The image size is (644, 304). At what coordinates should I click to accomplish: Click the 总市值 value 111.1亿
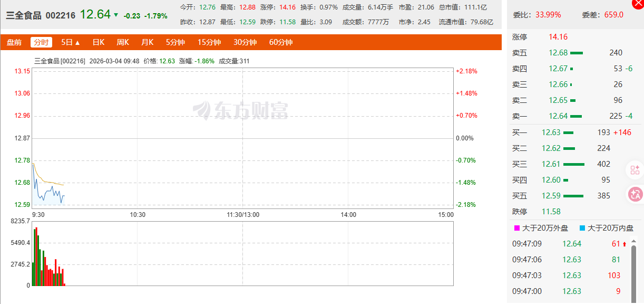(476, 7)
